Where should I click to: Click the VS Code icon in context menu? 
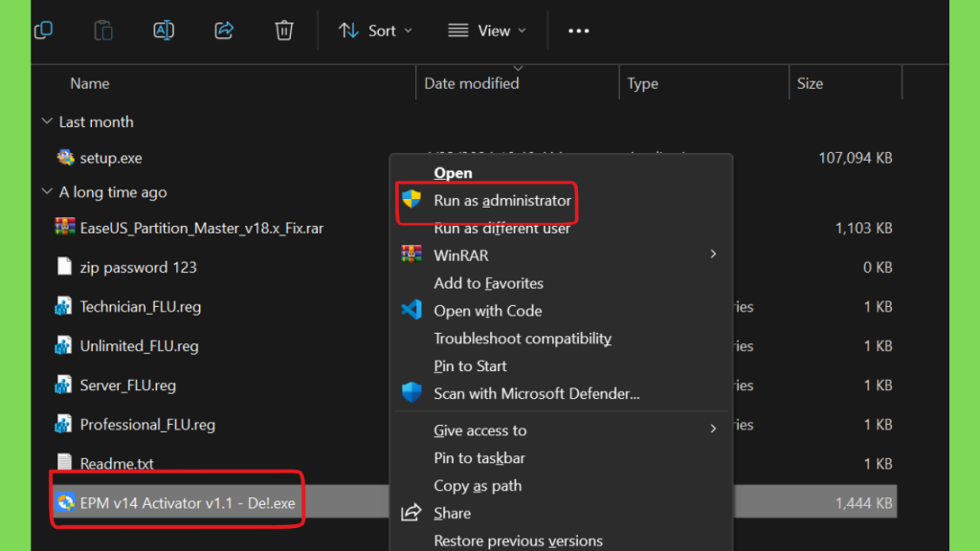tap(412, 310)
